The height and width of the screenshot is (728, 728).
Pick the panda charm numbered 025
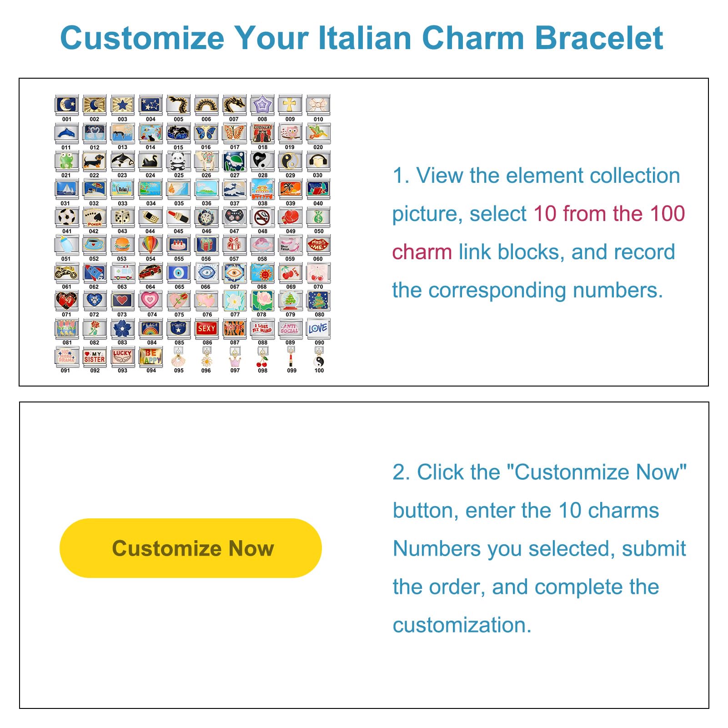[178, 161]
